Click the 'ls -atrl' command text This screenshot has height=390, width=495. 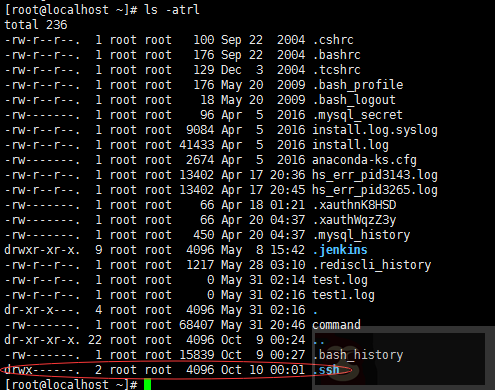click(x=172, y=9)
